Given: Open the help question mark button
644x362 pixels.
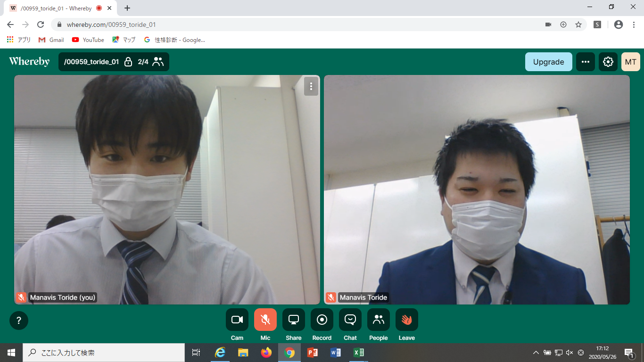Looking at the screenshot, I should click(19, 321).
